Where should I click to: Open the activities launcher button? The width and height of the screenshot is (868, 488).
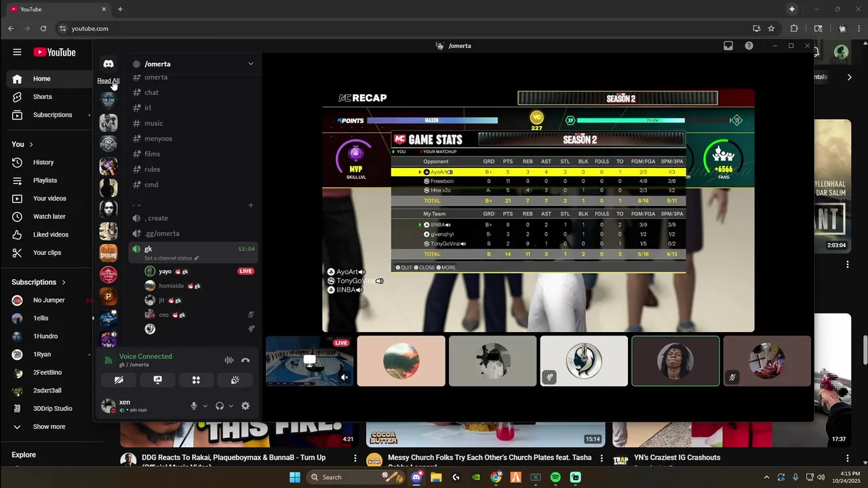click(196, 380)
